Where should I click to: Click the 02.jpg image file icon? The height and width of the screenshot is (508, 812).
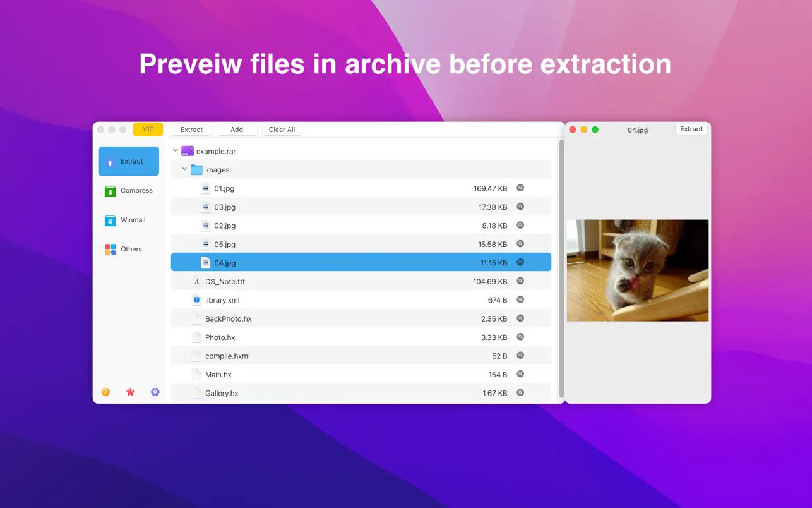coord(205,226)
